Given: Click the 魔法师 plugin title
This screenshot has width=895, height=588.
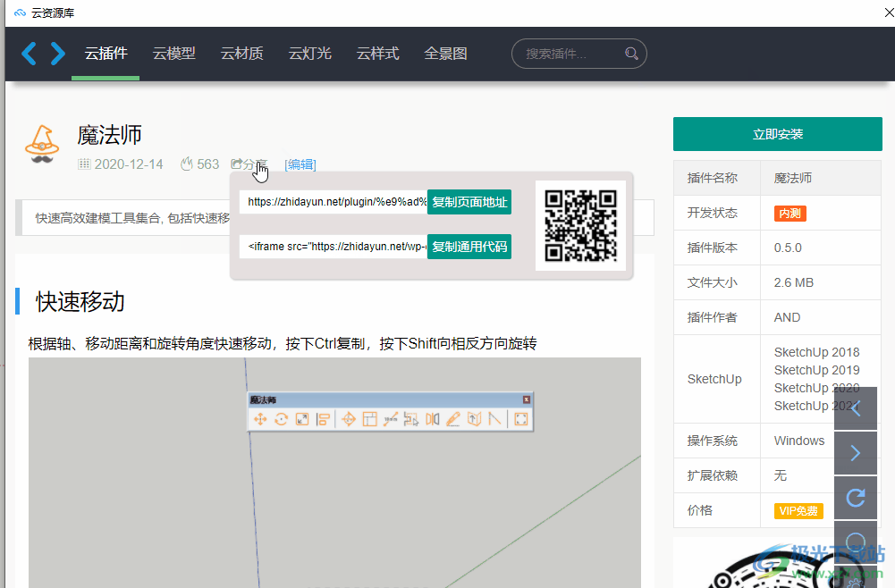Looking at the screenshot, I should [x=110, y=135].
